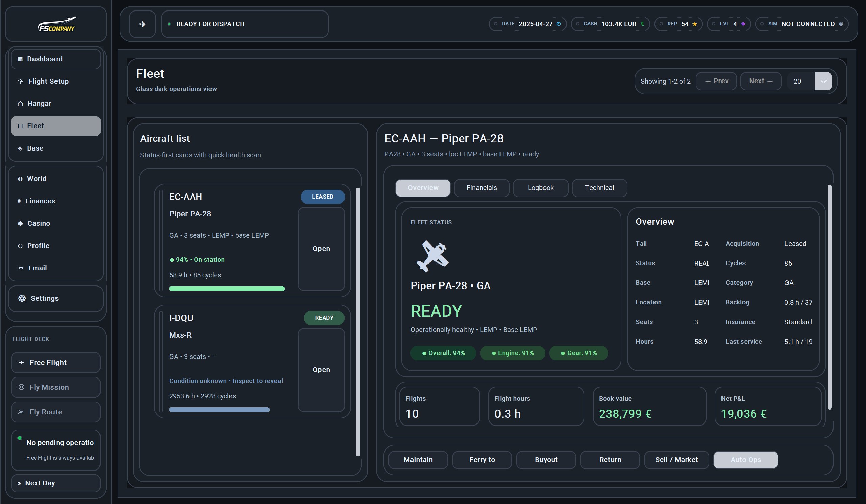Switch to the Technical tab

point(599,188)
